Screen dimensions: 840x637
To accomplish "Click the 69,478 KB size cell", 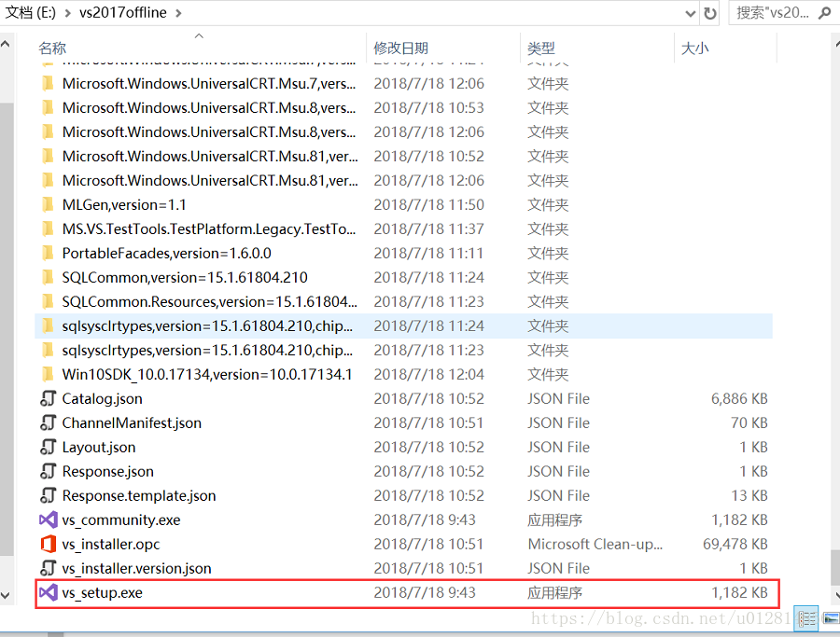I will point(735,544).
